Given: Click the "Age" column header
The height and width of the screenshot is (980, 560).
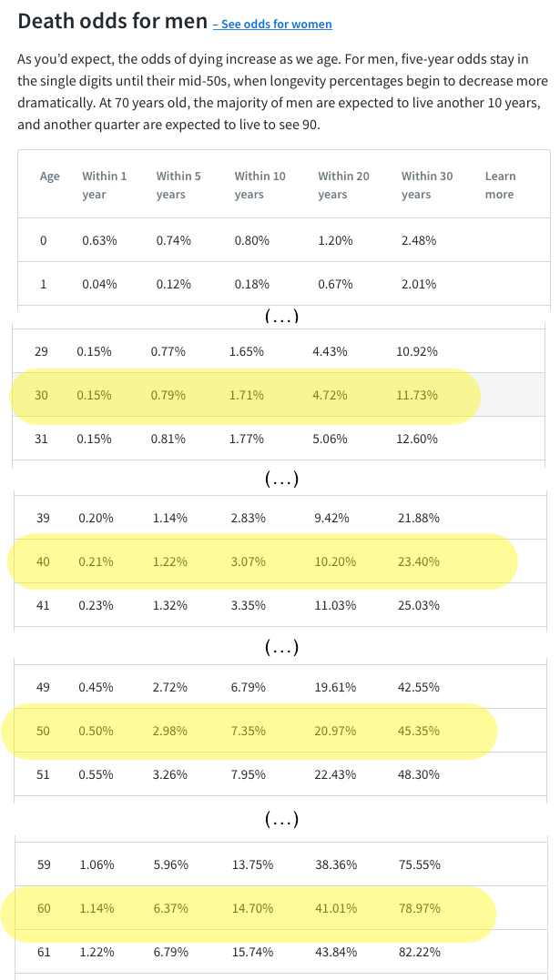Looking at the screenshot, I should tap(50, 177).
